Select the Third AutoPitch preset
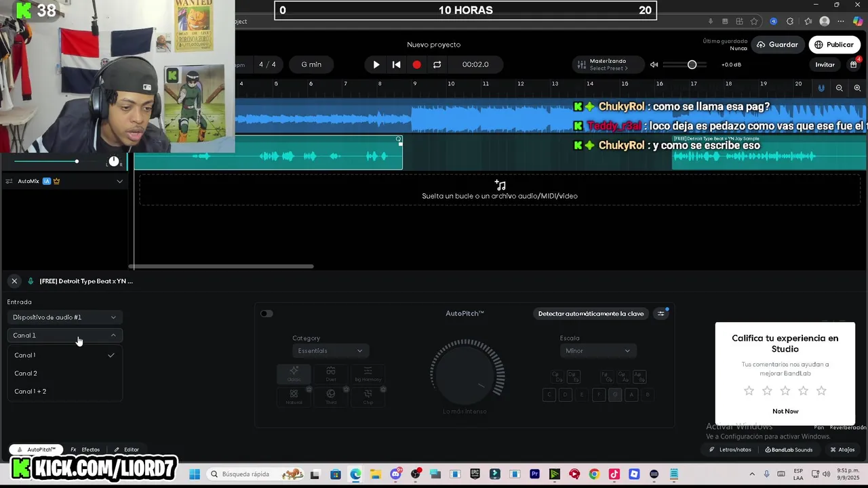This screenshot has width=868, height=488. pos(331,396)
